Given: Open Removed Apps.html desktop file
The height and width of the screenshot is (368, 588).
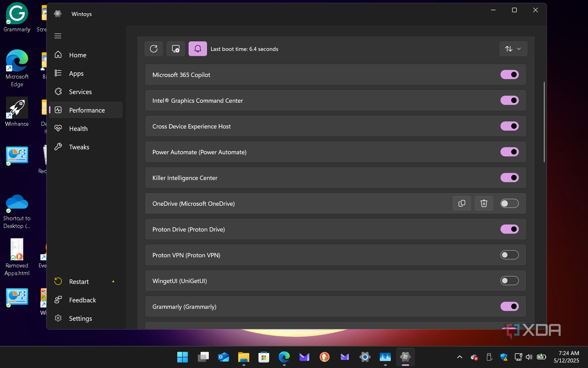Looking at the screenshot, I should click(x=17, y=257).
